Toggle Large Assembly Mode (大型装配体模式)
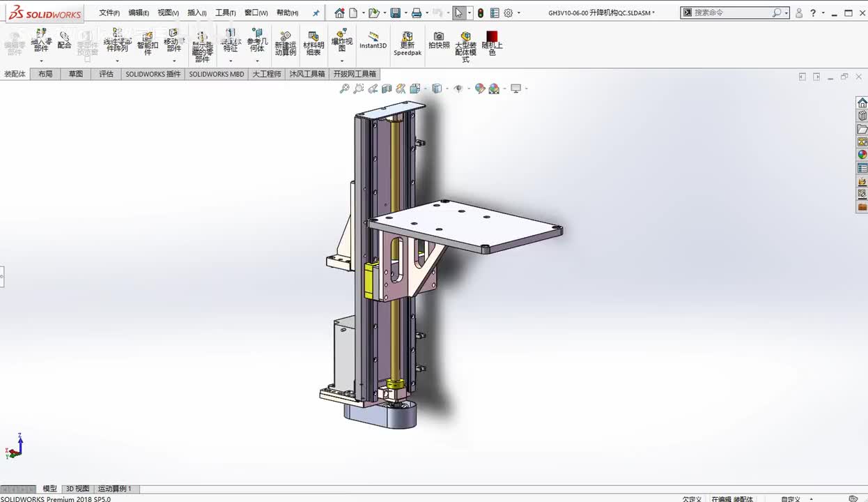The image size is (868, 502). tap(466, 47)
